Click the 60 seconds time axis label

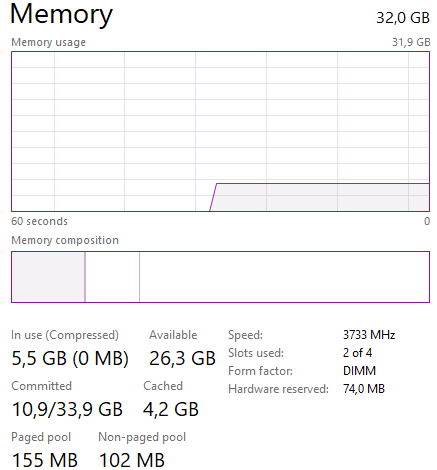point(39,221)
